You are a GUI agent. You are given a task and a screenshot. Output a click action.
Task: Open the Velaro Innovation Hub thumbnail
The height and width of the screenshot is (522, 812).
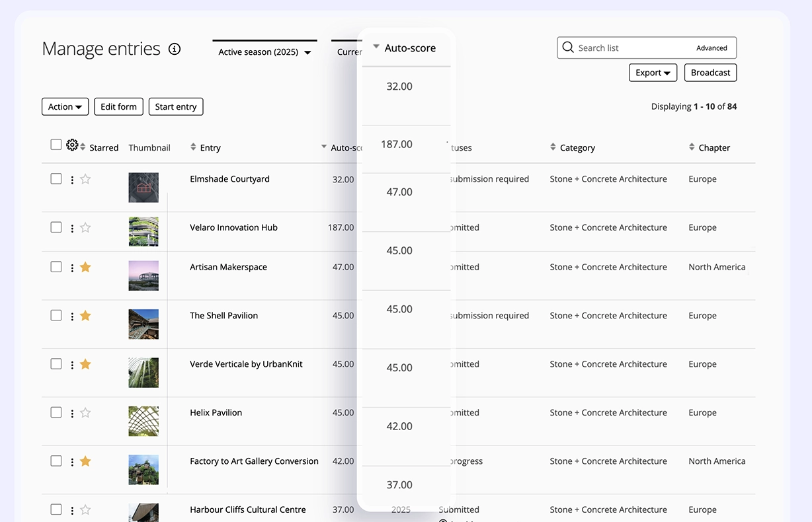tap(143, 231)
